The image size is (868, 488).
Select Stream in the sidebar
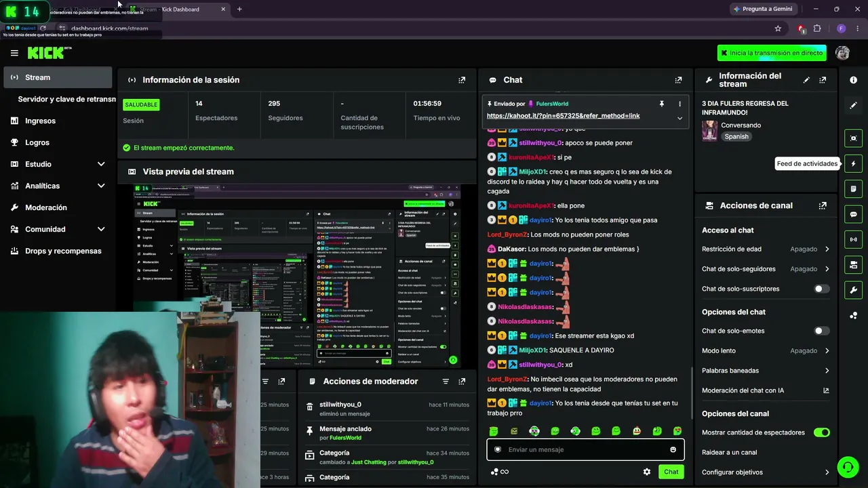(x=58, y=77)
